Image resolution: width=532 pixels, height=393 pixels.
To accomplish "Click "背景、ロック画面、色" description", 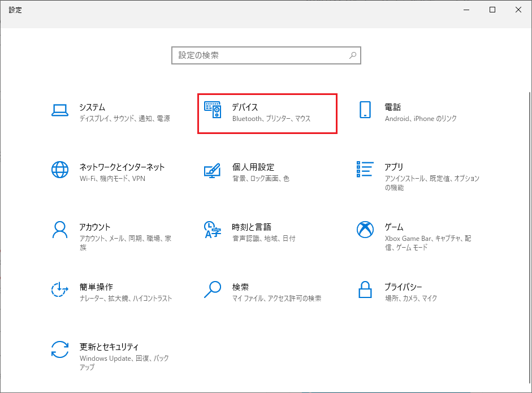I will coord(261,179).
